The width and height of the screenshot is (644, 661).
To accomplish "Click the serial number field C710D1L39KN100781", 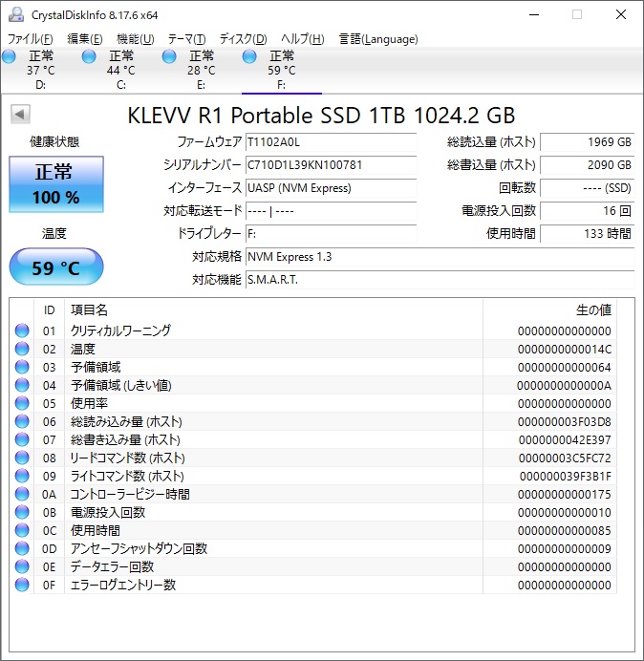I will [x=331, y=165].
